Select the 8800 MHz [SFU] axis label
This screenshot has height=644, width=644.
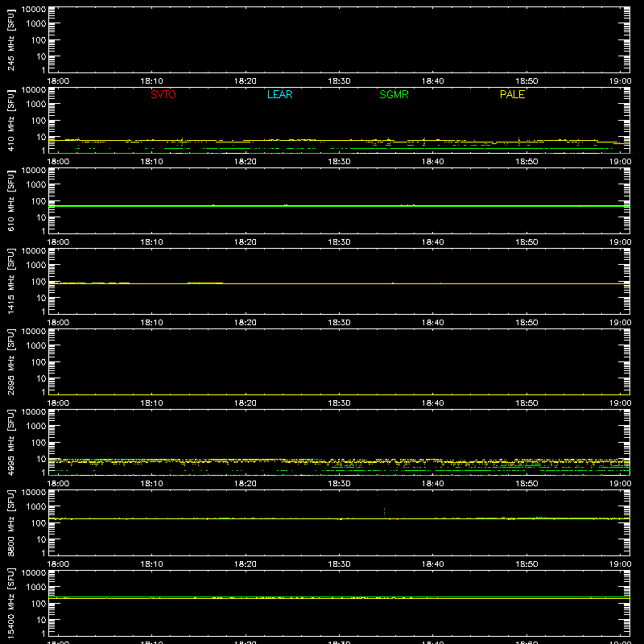point(10,522)
